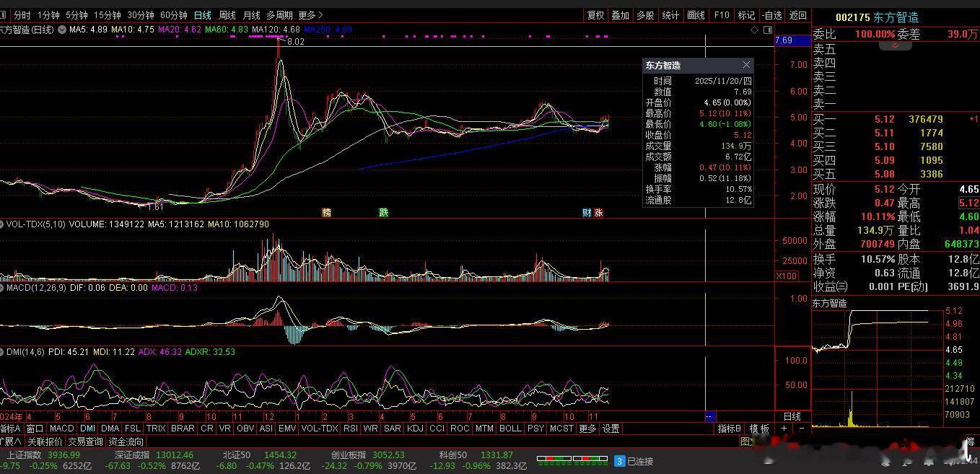This screenshot has width=980, height=474.
Task: Click the 涨 marker on the chart
Action: (x=598, y=212)
